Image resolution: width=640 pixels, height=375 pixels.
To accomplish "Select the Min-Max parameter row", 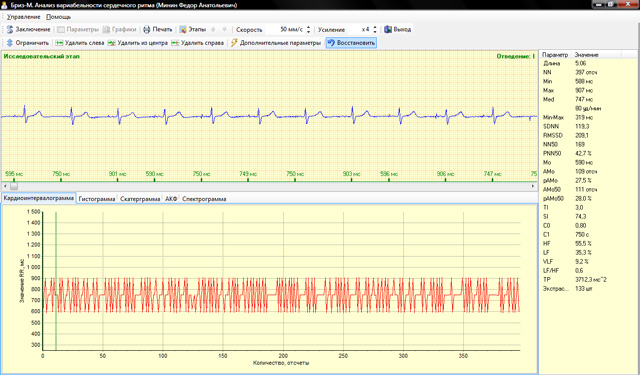I will pyautogui.click(x=588, y=118).
